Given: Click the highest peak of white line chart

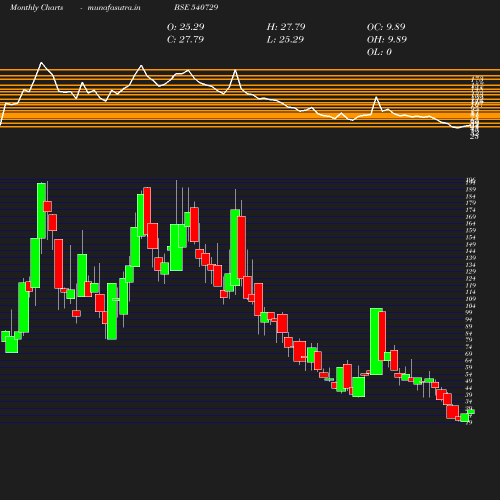Looking at the screenshot, I should [41, 63].
